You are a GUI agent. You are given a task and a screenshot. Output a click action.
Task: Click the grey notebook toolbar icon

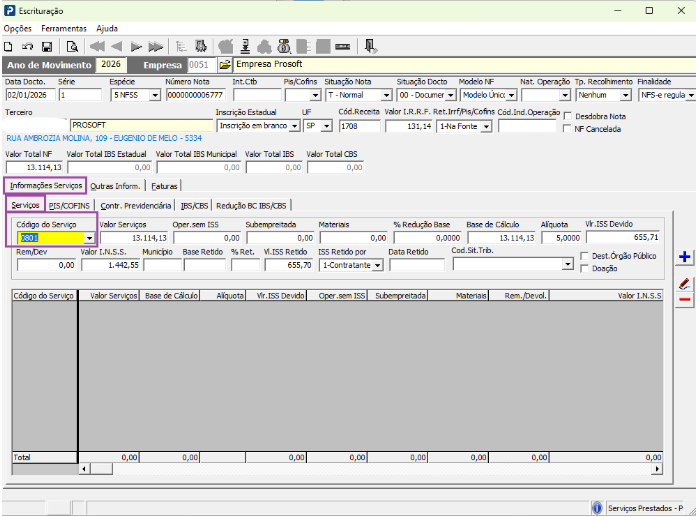(x=303, y=46)
